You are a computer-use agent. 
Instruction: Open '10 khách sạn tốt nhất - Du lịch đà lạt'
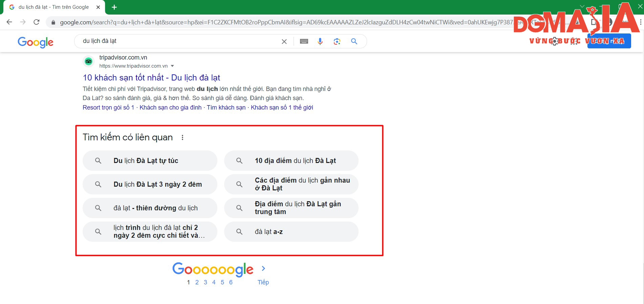151,78
